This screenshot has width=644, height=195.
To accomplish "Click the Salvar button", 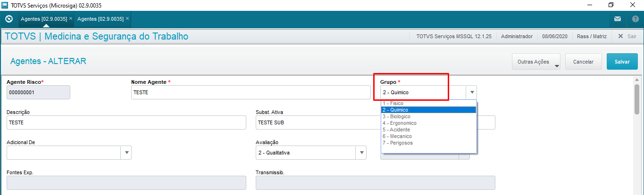I will (x=622, y=62).
